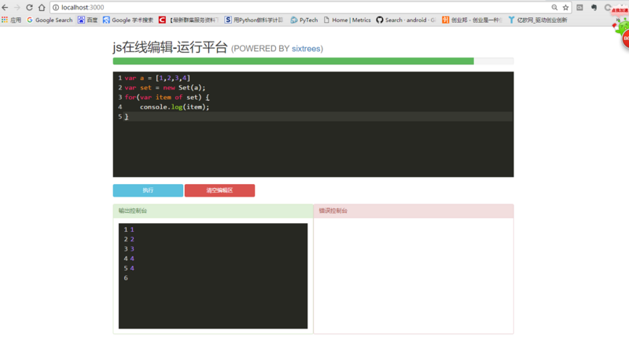629x364 pixels.
Task: Click empty area of the code editor
Action: [313, 149]
